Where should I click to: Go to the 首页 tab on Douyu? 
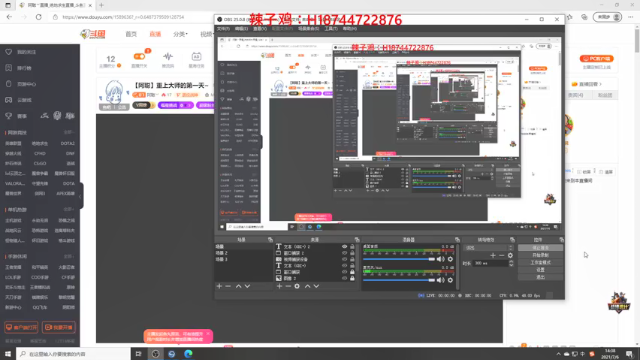tap(131, 34)
